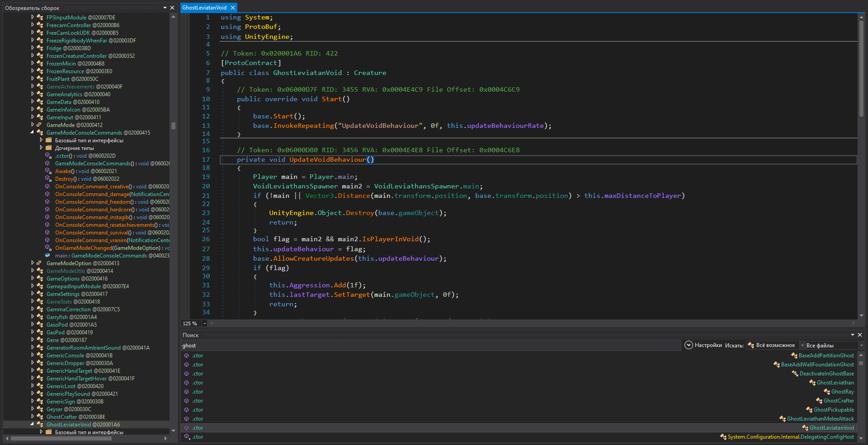Click the Настройки options icon in search panel

click(689, 345)
